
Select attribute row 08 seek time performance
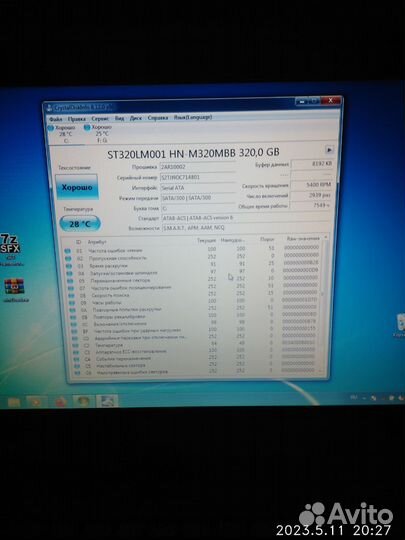coord(194,294)
